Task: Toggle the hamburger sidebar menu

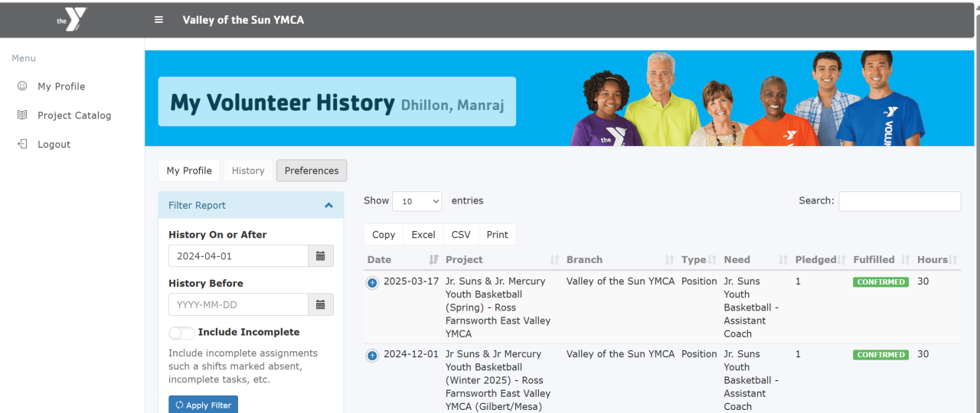Action: [x=158, y=20]
